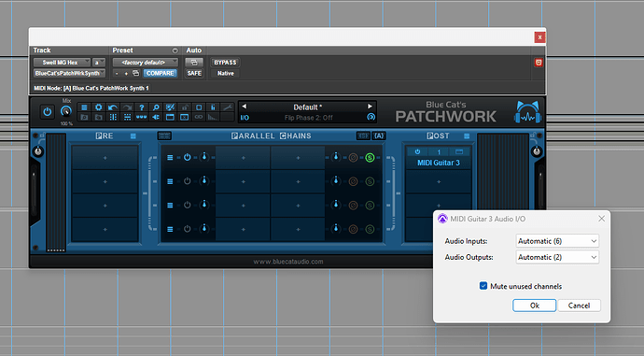Click the PatchWork main power bypass icon
Image resolution: width=644 pixels, height=356 pixels.
click(48, 111)
